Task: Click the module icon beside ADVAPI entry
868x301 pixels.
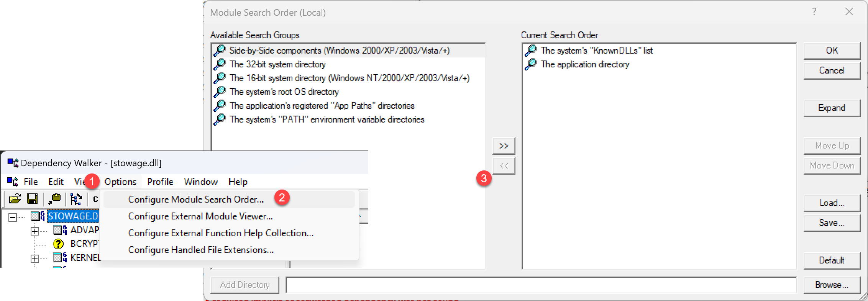Action: [x=60, y=230]
